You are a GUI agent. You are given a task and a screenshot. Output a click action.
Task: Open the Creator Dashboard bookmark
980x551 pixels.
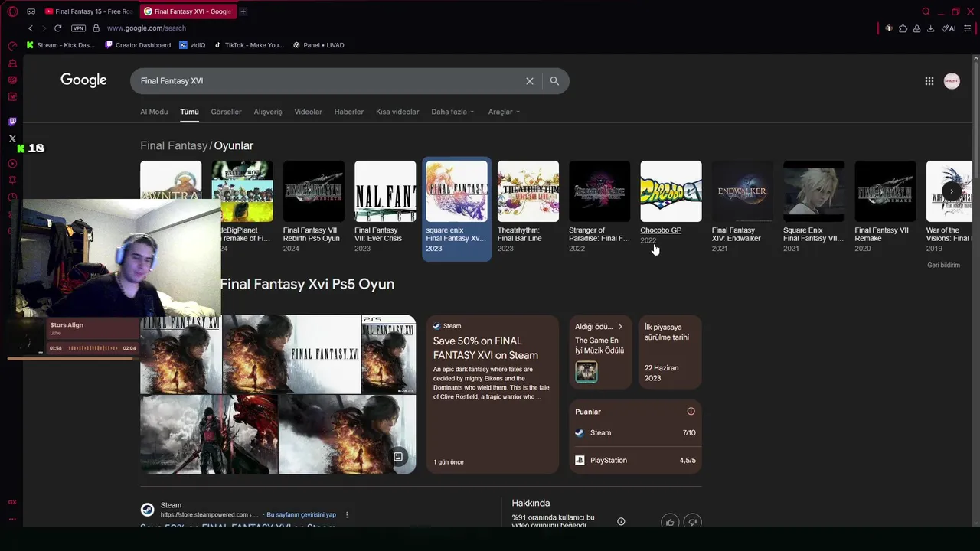tap(138, 45)
